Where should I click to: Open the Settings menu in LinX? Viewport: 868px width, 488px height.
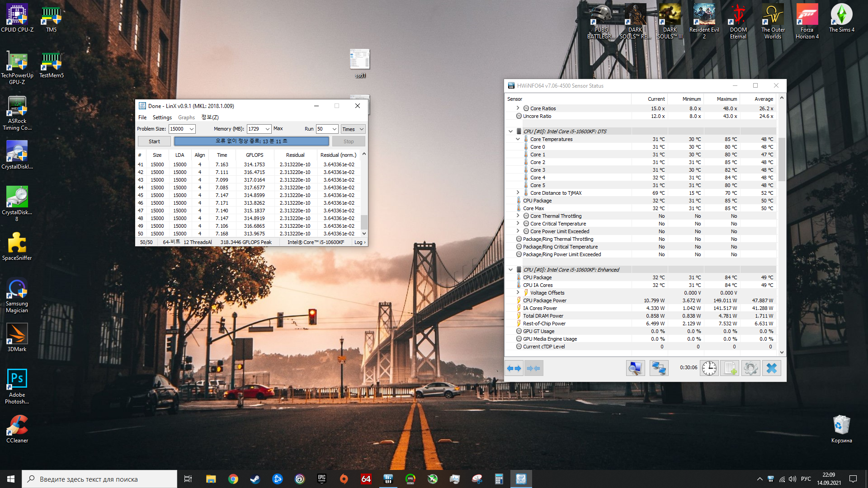(x=162, y=117)
